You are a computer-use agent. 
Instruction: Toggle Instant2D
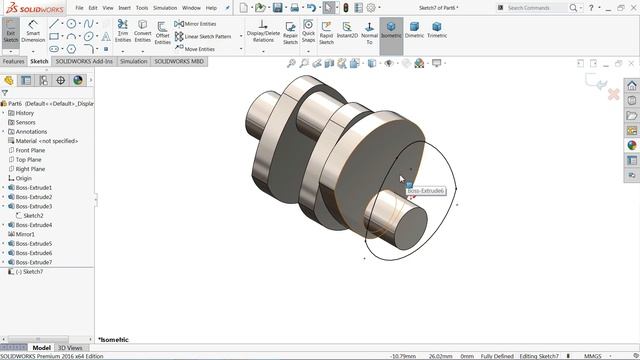click(x=347, y=30)
